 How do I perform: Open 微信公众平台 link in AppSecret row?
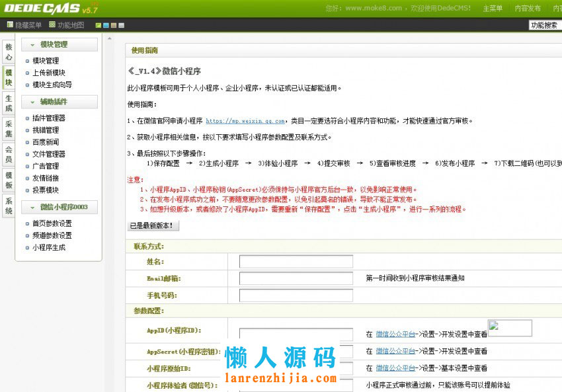pos(395,351)
